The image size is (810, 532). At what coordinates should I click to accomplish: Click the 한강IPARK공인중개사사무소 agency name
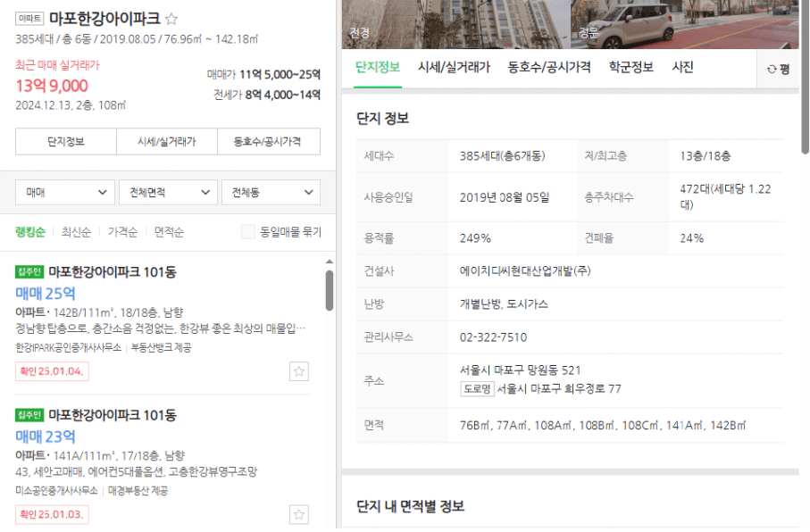pyautogui.click(x=68, y=347)
